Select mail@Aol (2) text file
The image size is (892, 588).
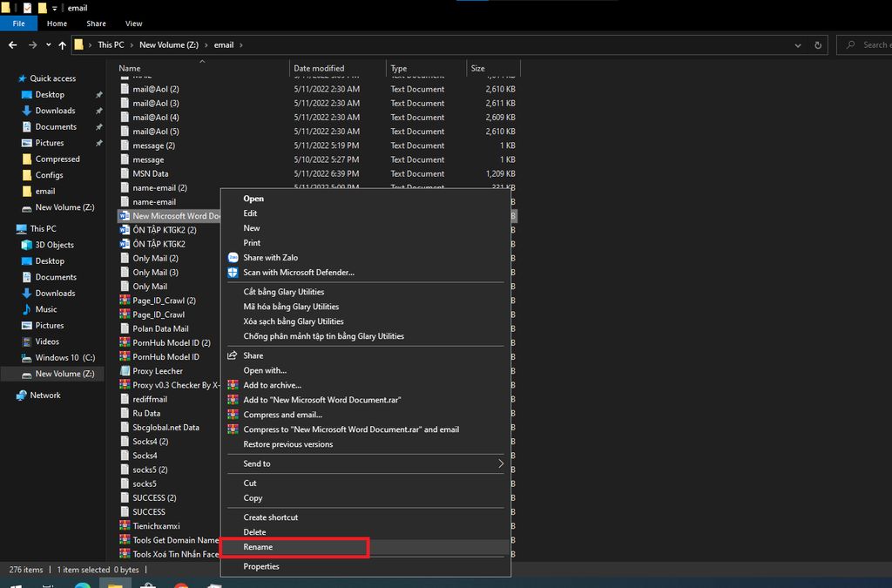click(155, 89)
